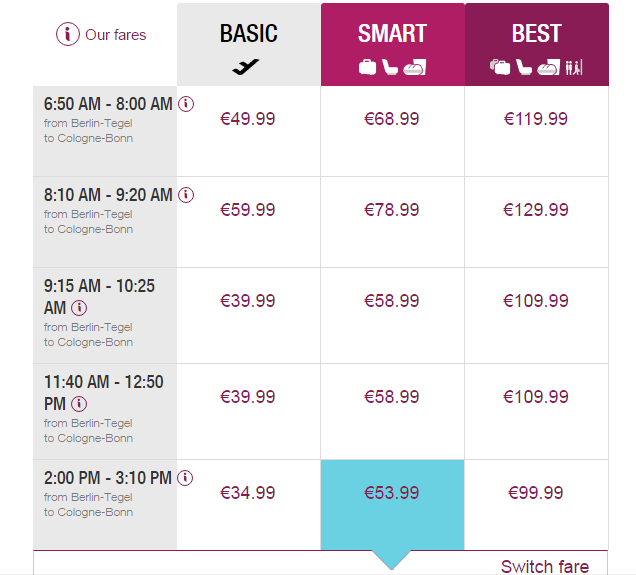Click the passengers icon under BEST
This screenshot has width=636, height=575.
[574, 67]
